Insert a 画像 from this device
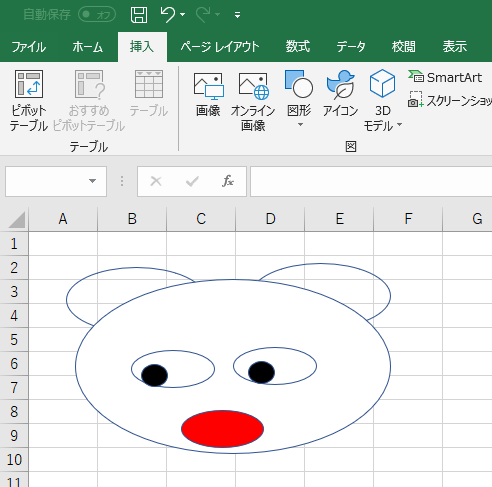Image resolution: width=492 pixels, height=487 pixels. [208, 95]
